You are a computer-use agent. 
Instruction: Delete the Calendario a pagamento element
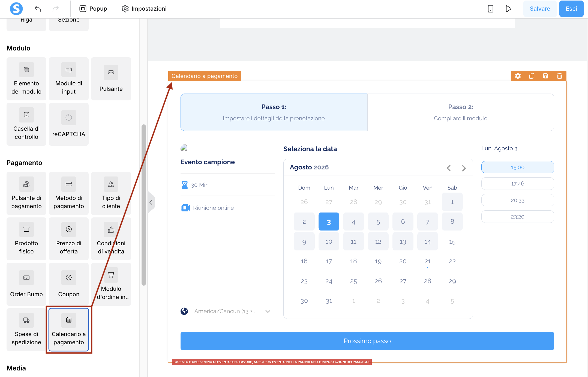coord(559,76)
